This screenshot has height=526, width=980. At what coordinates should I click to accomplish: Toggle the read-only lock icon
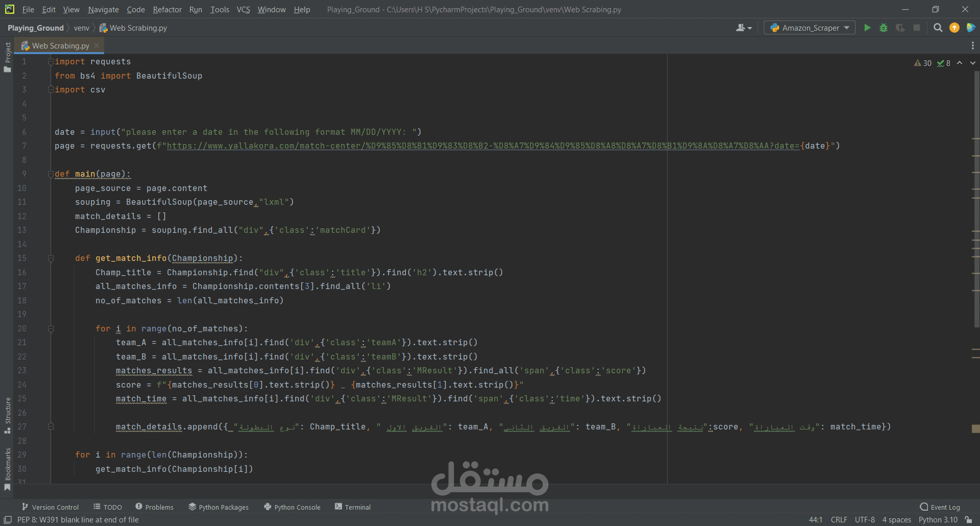pyautogui.click(x=968, y=519)
